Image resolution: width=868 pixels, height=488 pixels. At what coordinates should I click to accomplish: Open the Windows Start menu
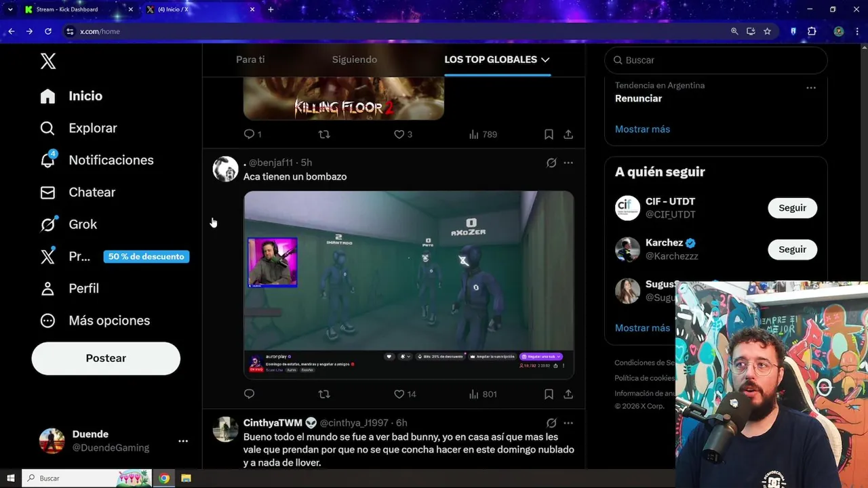tap(10, 479)
